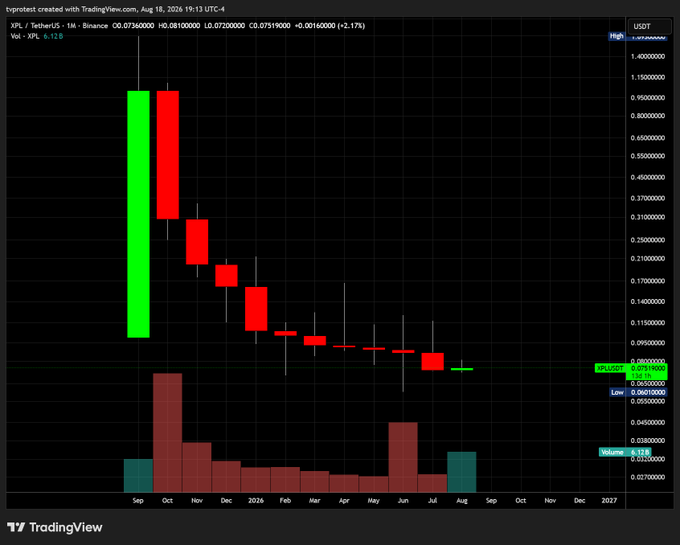This screenshot has width=680, height=545.
Task: Click the 6.12 B value in legend
Action: (53, 36)
